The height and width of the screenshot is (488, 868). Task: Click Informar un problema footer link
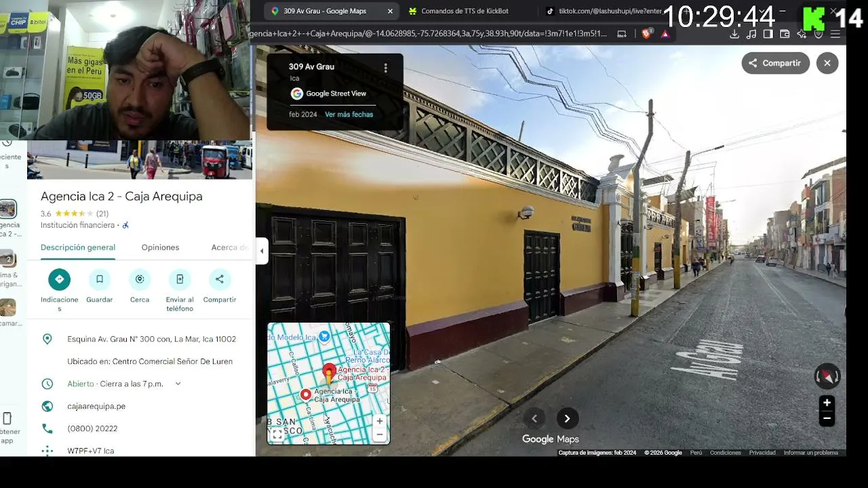[811, 453]
